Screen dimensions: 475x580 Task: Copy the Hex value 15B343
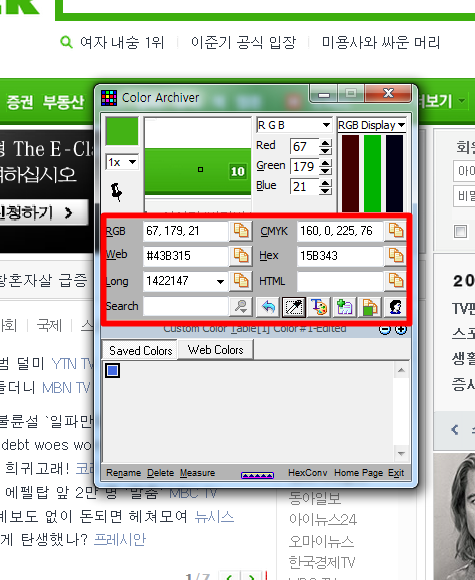click(395, 256)
